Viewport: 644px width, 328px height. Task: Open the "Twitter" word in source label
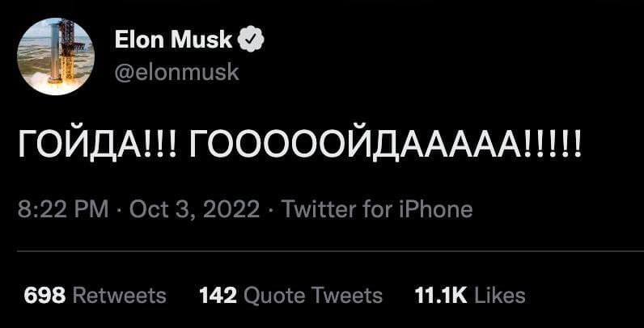(318, 210)
